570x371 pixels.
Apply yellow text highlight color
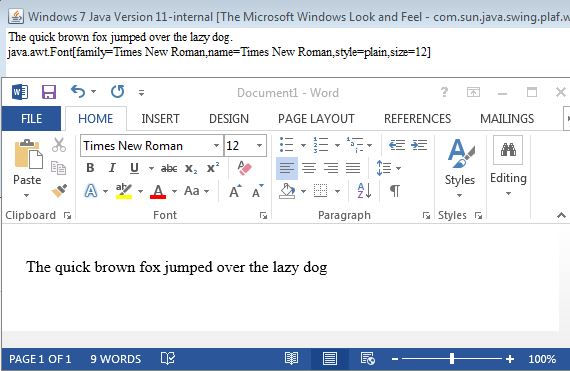click(124, 191)
